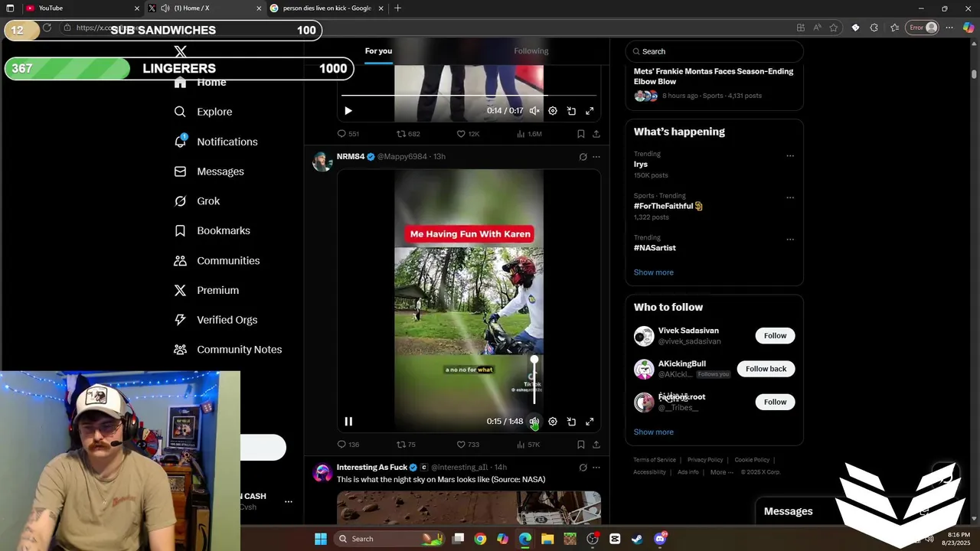
Task: Open File Explorer from taskbar
Action: pyautogui.click(x=547, y=539)
